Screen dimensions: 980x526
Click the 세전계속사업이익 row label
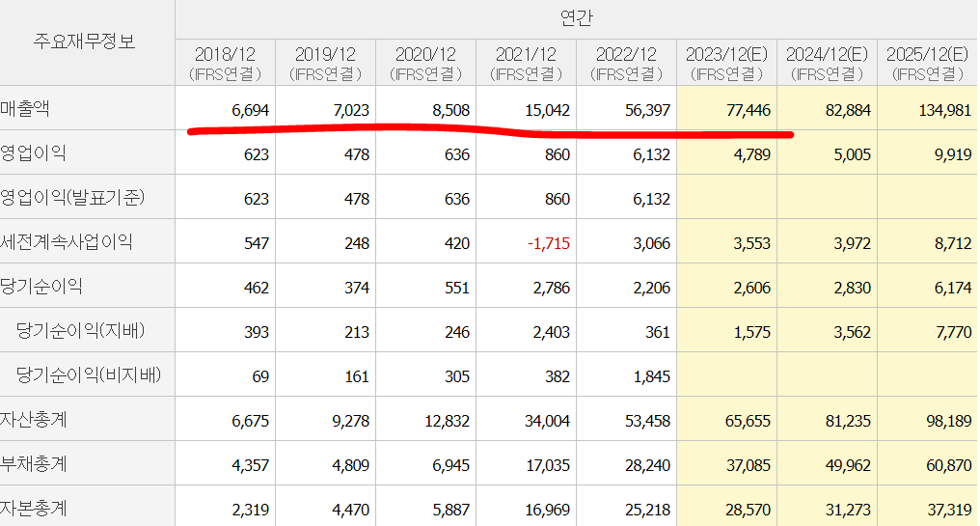(67, 241)
